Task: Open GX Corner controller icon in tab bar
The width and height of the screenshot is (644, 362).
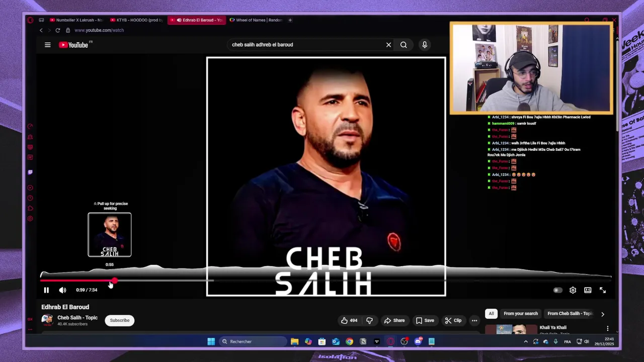Action: coord(41,20)
